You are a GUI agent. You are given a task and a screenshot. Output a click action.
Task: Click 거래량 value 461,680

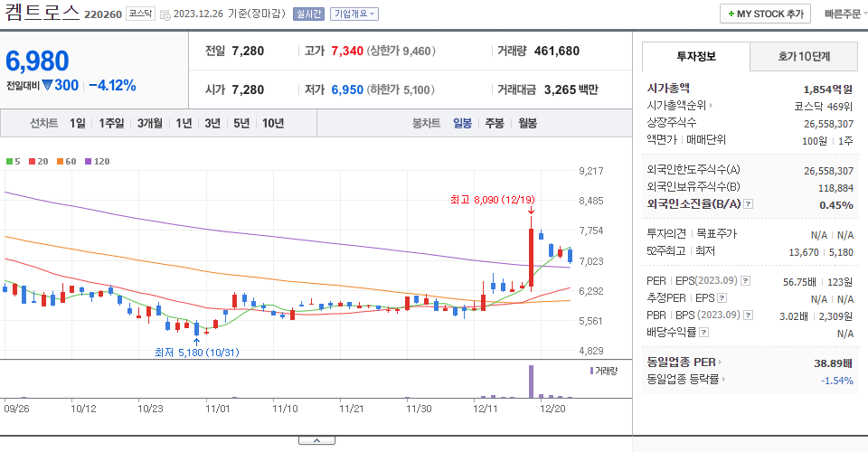[557, 51]
